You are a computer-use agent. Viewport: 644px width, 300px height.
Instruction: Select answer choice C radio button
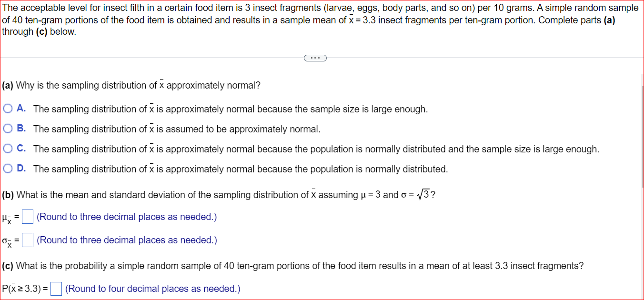[x=8, y=148]
